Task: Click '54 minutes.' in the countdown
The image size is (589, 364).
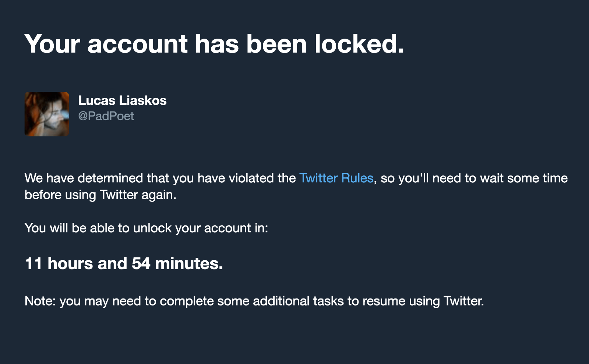Action: 177,264
